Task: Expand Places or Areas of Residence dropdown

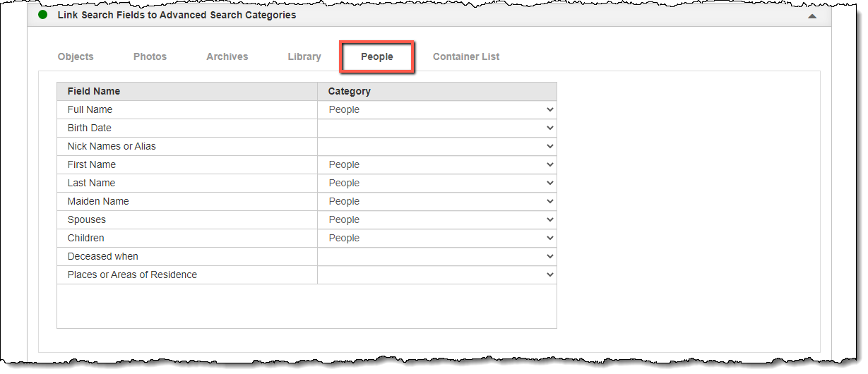Action: (x=437, y=275)
